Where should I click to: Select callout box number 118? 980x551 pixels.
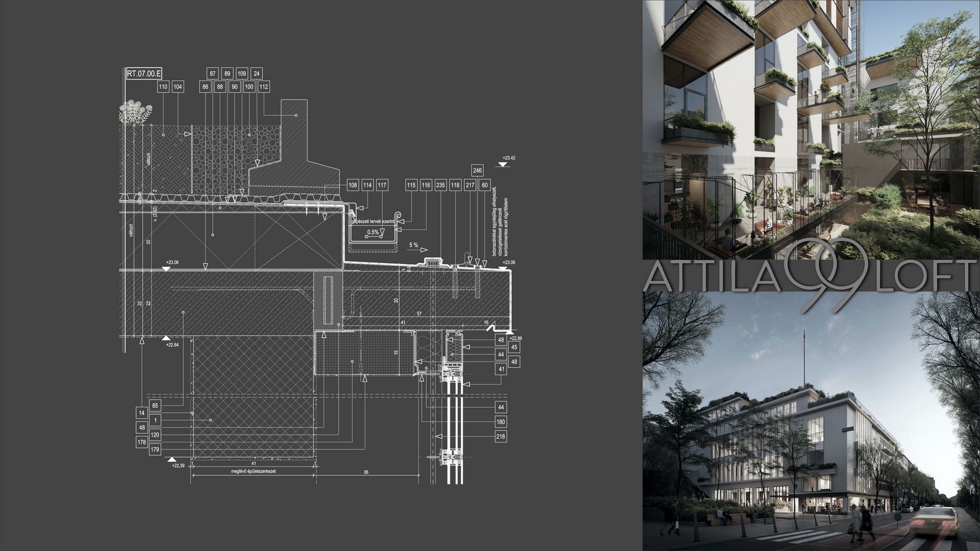[455, 185]
